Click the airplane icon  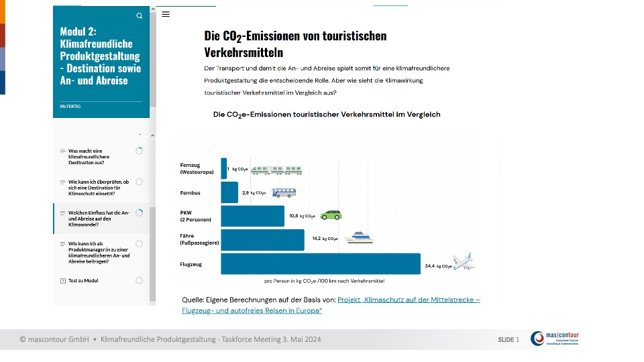464,261
